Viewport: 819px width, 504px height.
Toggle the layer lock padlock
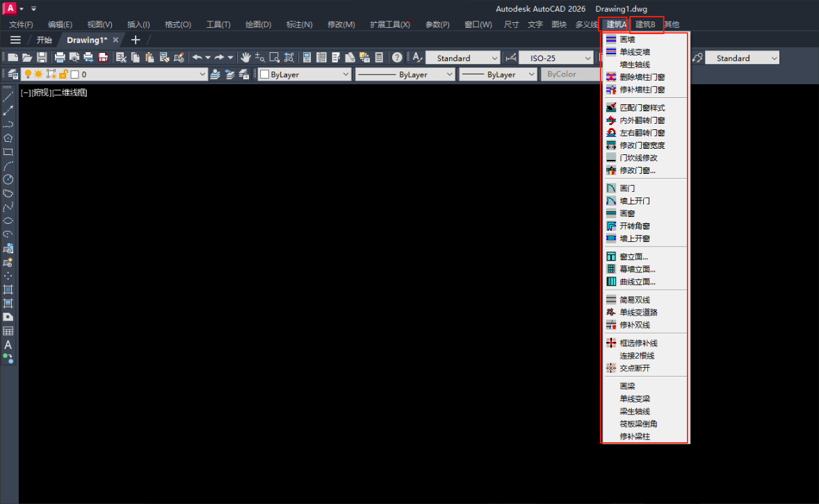[64, 74]
